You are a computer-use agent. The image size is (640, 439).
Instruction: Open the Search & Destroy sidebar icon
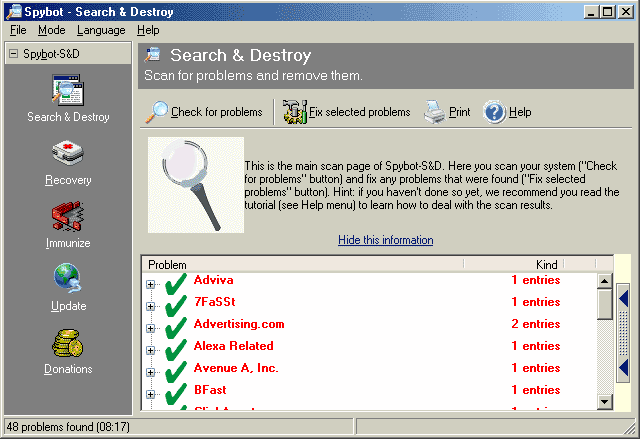tap(68, 92)
